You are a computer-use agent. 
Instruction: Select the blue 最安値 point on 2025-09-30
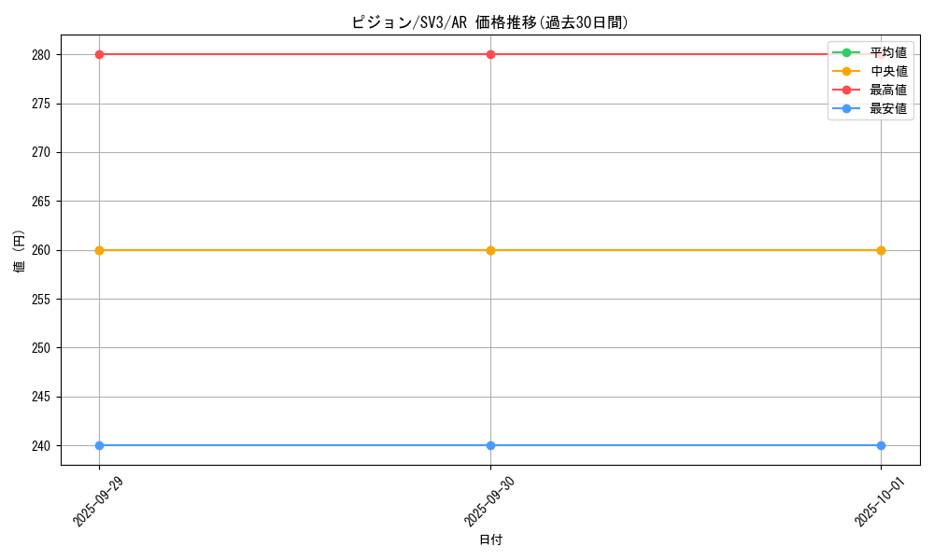tap(490, 445)
